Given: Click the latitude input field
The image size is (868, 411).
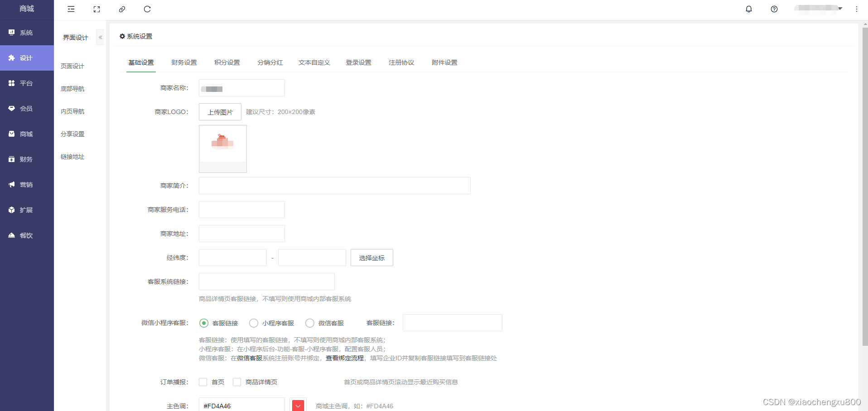Looking at the screenshot, I should tap(312, 258).
